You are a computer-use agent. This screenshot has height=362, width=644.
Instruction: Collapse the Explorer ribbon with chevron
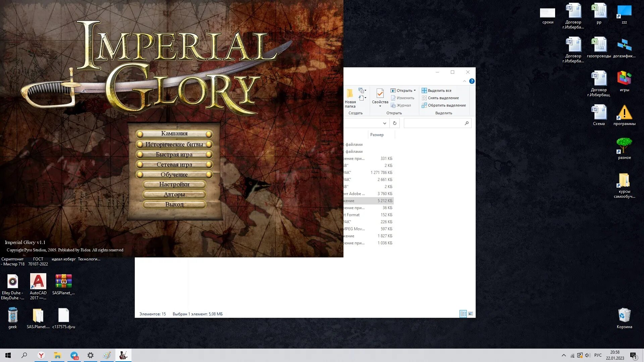[465, 81]
